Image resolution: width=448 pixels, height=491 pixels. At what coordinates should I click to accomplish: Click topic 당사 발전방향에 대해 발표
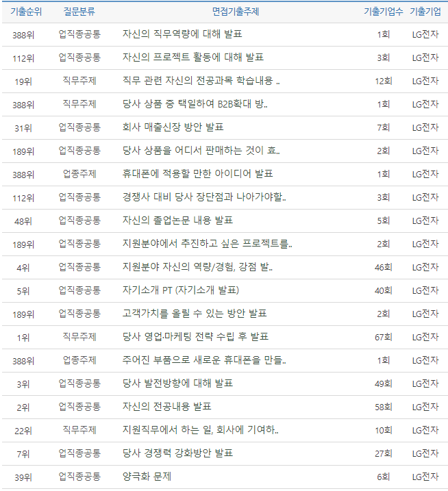click(x=177, y=383)
